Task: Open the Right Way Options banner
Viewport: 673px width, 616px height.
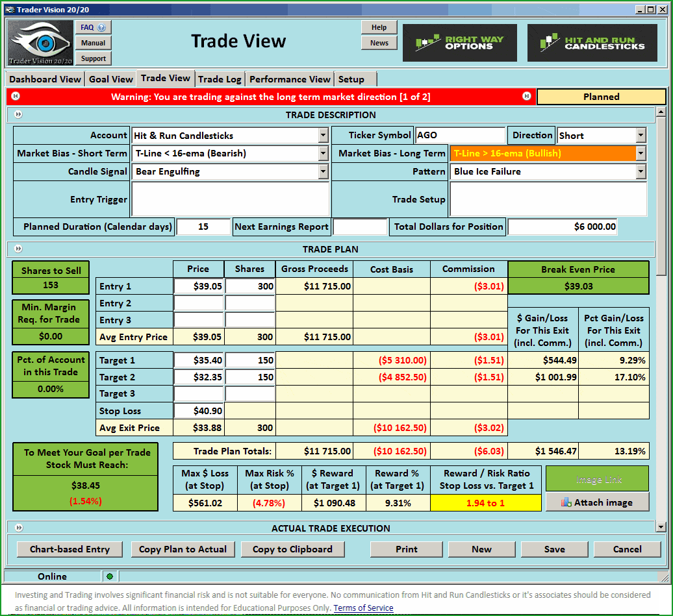Action: pyautogui.click(x=459, y=42)
